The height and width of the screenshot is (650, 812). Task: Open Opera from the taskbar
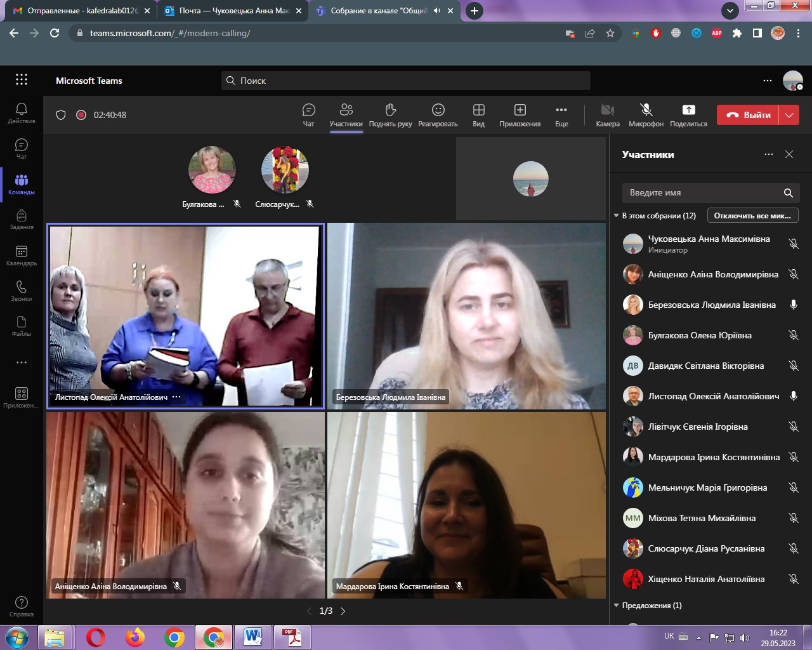tap(96, 637)
